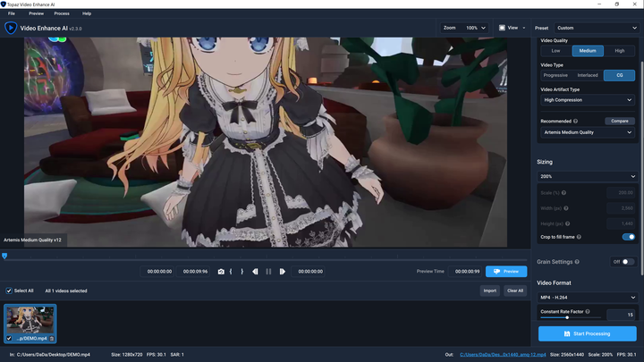Delete DEMO.mp4 using its trash icon
This screenshot has height=362, width=644.
point(52,339)
